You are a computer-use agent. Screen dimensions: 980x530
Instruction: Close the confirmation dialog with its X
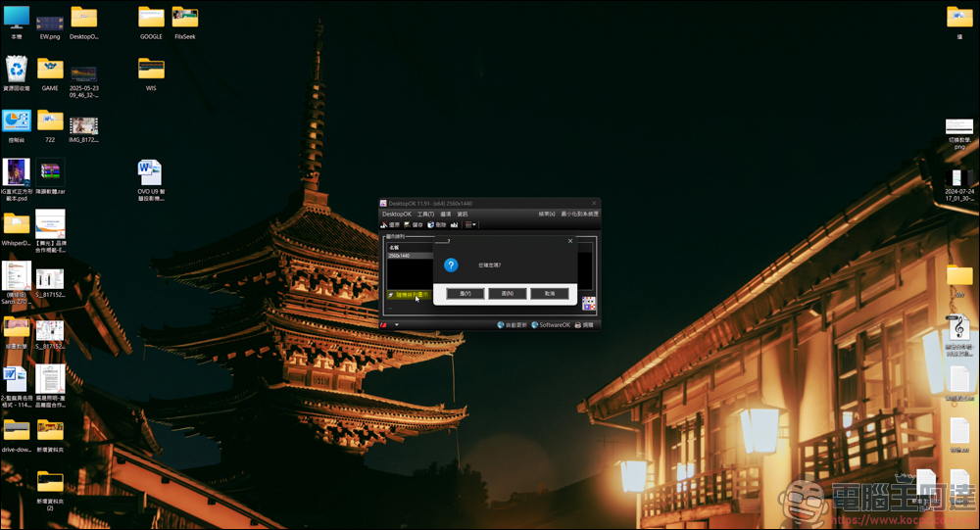pos(570,241)
